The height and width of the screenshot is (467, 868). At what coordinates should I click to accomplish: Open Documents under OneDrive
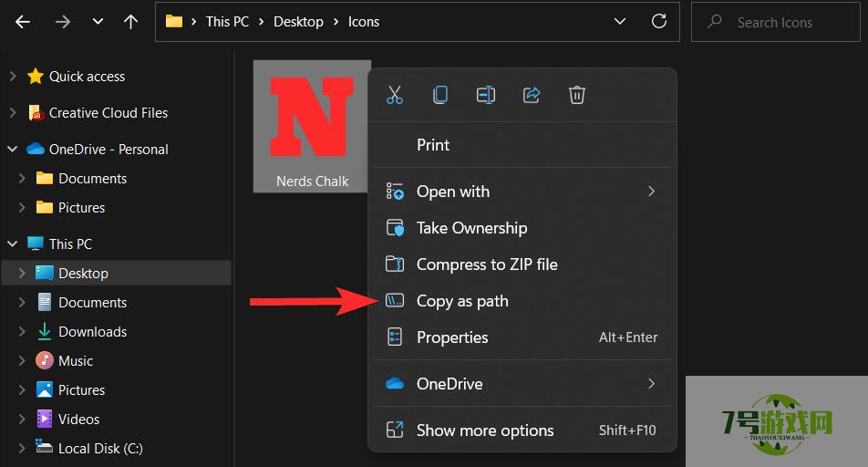92,179
